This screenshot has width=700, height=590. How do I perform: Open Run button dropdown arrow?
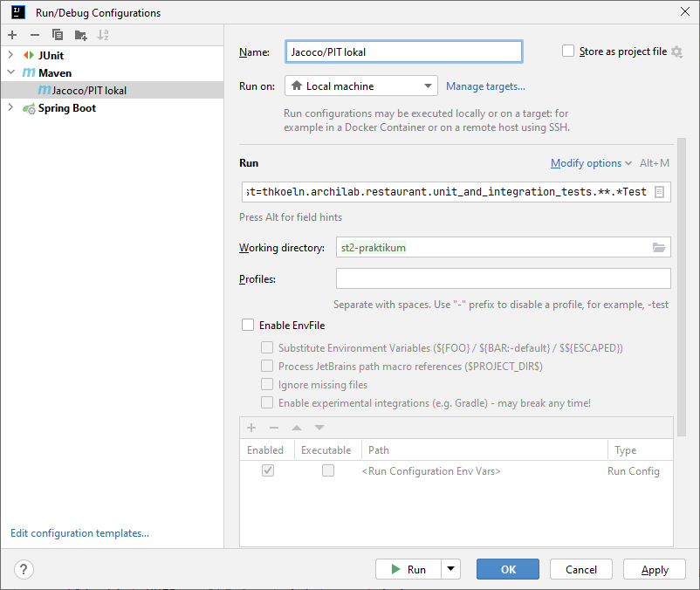click(451, 569)
